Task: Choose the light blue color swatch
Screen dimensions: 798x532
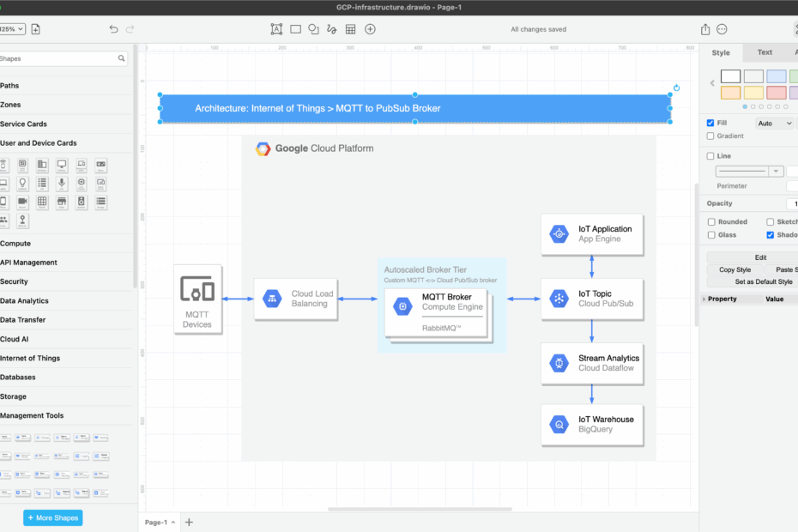Action: [776, 76]
